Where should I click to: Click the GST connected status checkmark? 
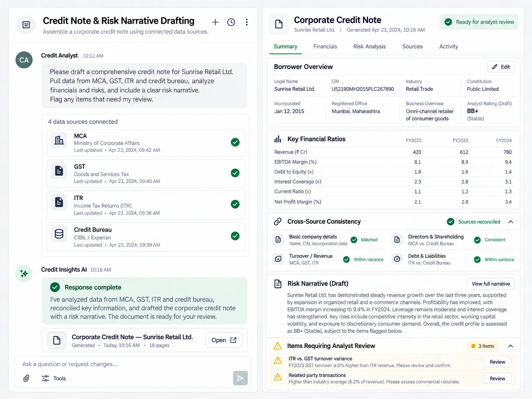click(235, 173)
